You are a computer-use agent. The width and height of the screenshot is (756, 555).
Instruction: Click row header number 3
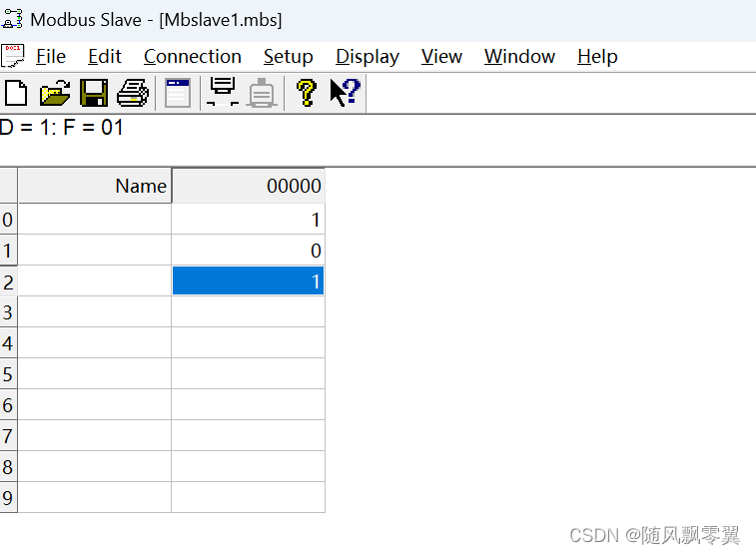coord(8,311)
